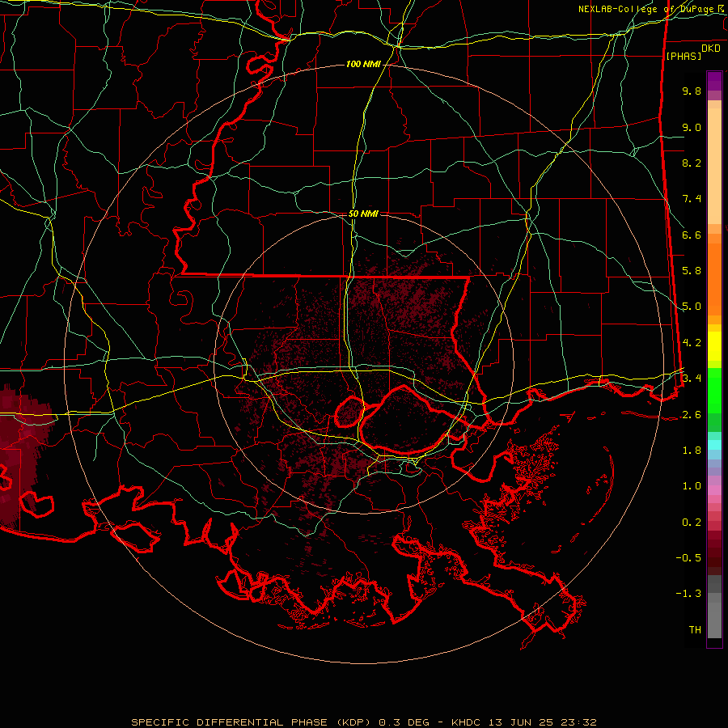This screenshot has height=728, width=728.
Task: Select the -0.5 legend value
Action: (688, 558)
